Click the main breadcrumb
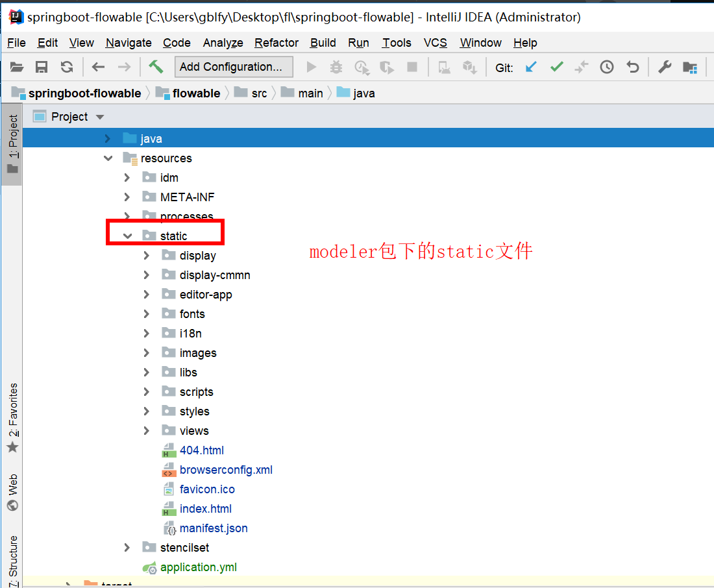 click(x=310, y=93)
